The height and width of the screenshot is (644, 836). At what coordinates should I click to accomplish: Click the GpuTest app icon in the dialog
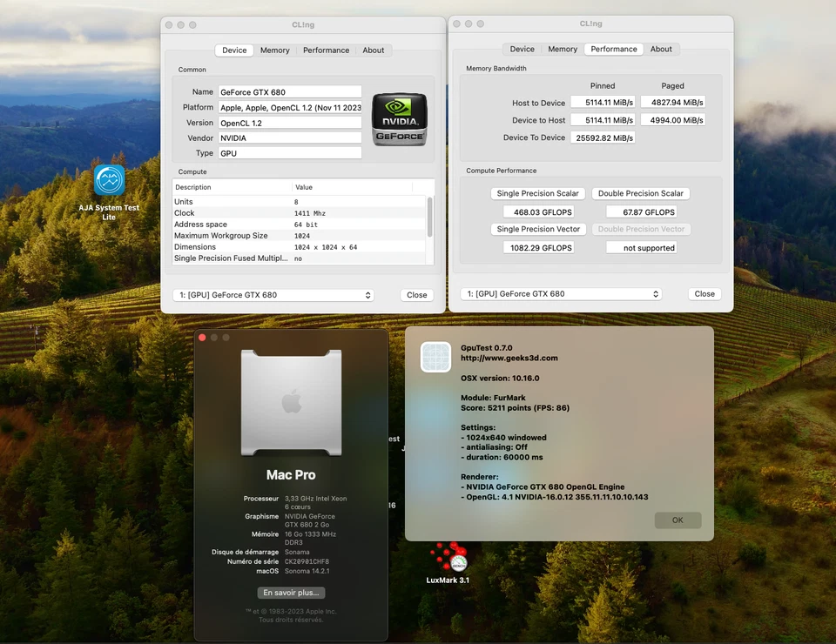[435, 356]
